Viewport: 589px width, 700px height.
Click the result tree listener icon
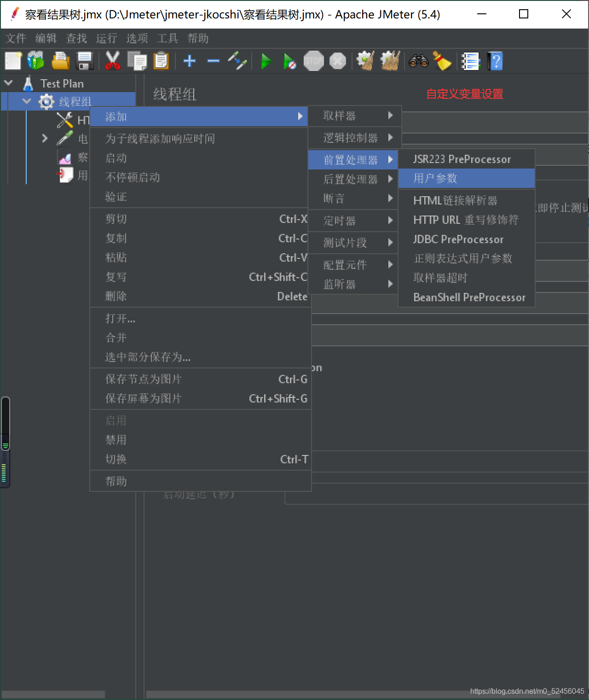click(x=65, y=157)
